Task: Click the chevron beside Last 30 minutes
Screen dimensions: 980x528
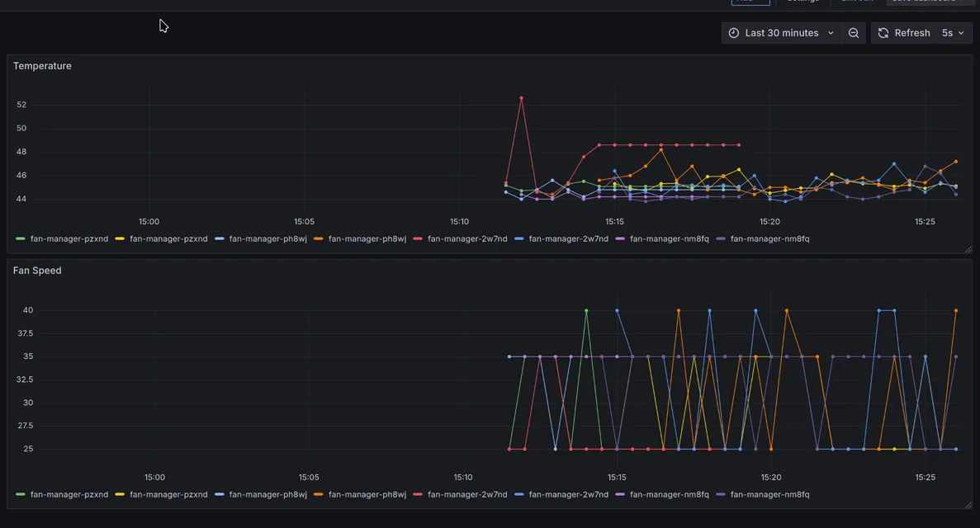Action: click(831, 33)
